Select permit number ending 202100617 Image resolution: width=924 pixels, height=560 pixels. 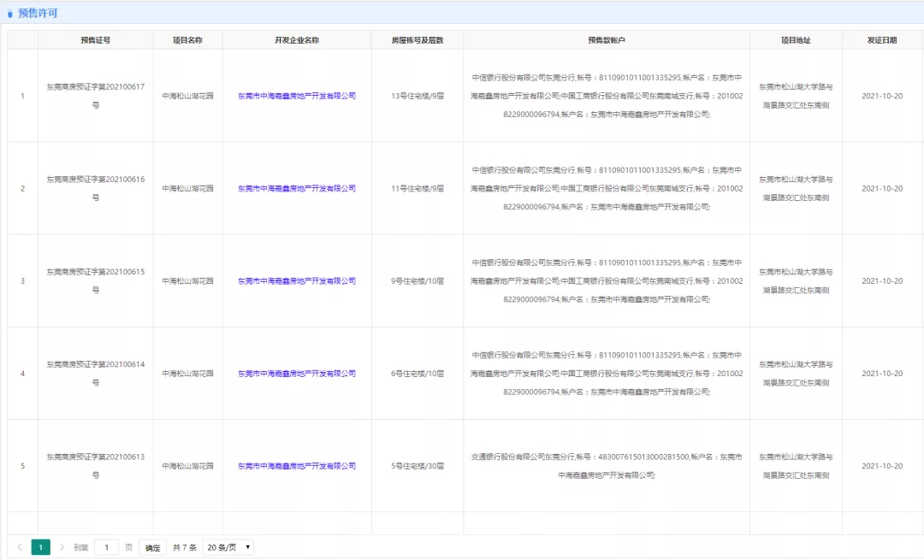click(96, 96)
